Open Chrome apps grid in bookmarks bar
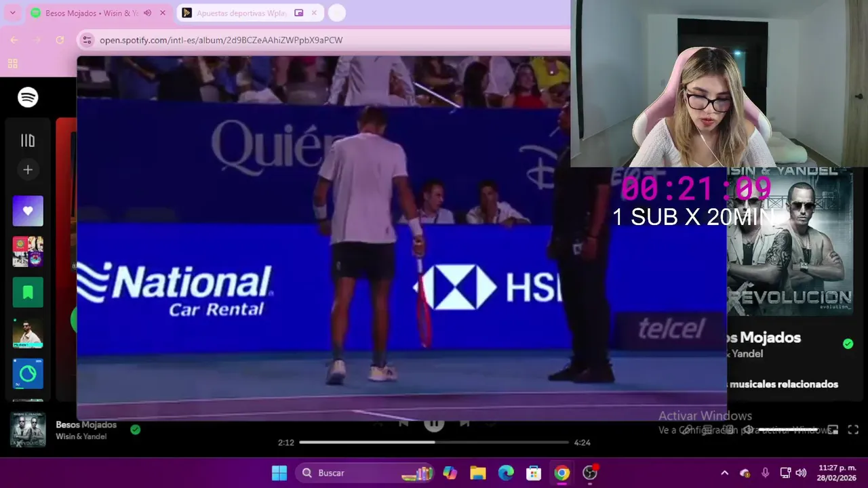This screenshot has height=488, width=868. tap(12, 64)
